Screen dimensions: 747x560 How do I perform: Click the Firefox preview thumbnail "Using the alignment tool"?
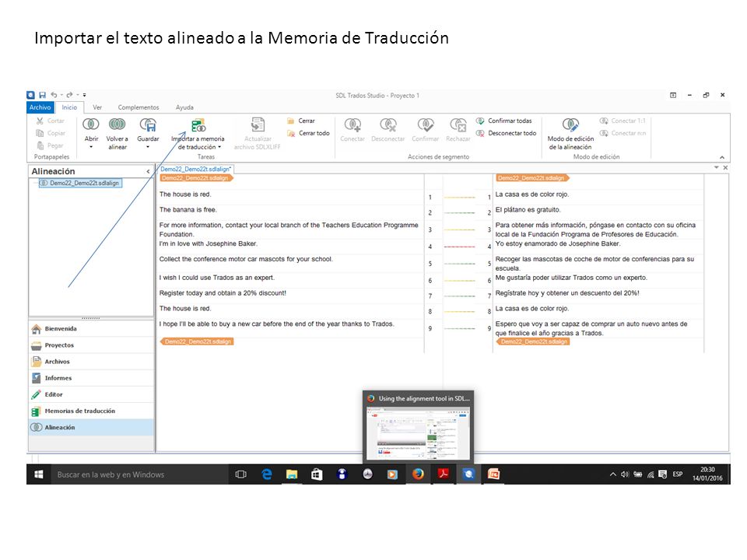418,427
